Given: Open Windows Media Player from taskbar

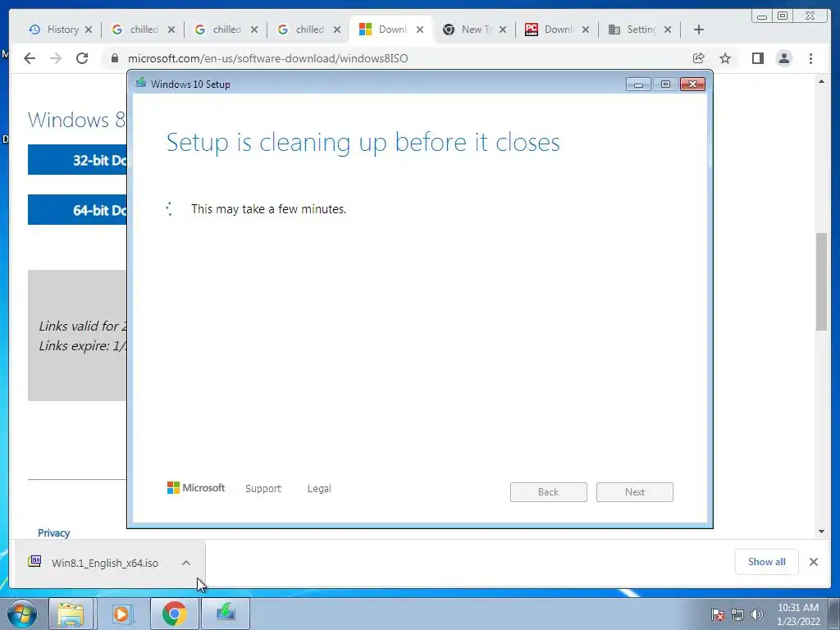Looking at the screenshot, I should coord(121,614).
